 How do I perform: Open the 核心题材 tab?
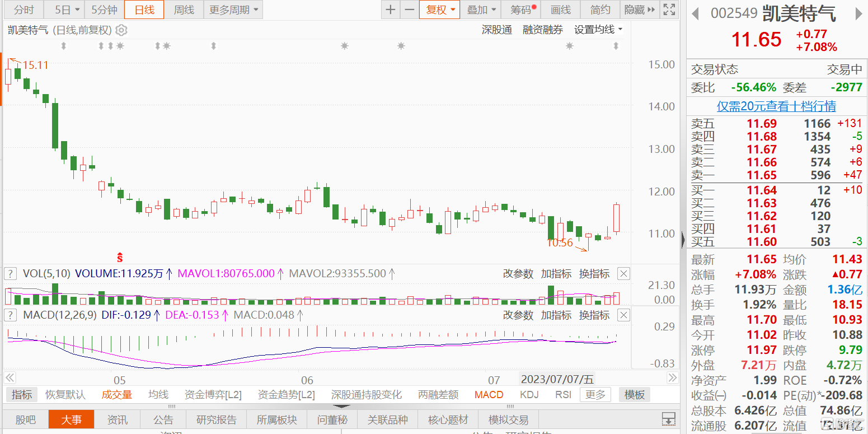(448, 419)
